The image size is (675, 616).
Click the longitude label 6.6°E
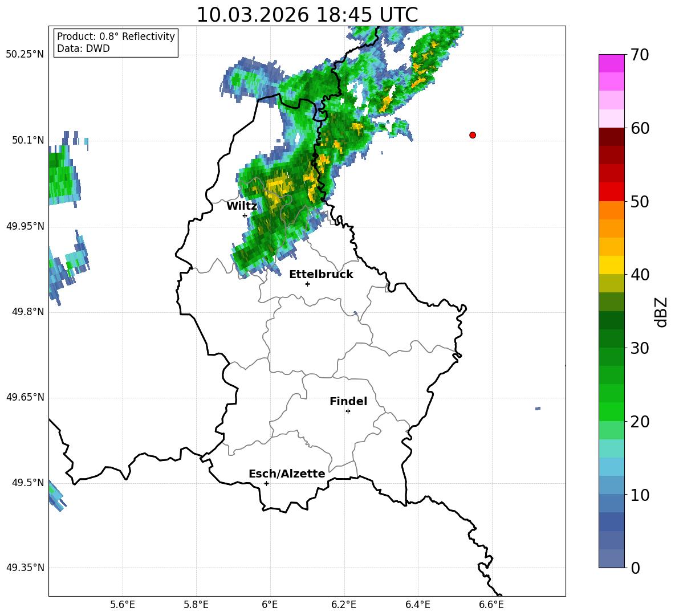point(491,605)
